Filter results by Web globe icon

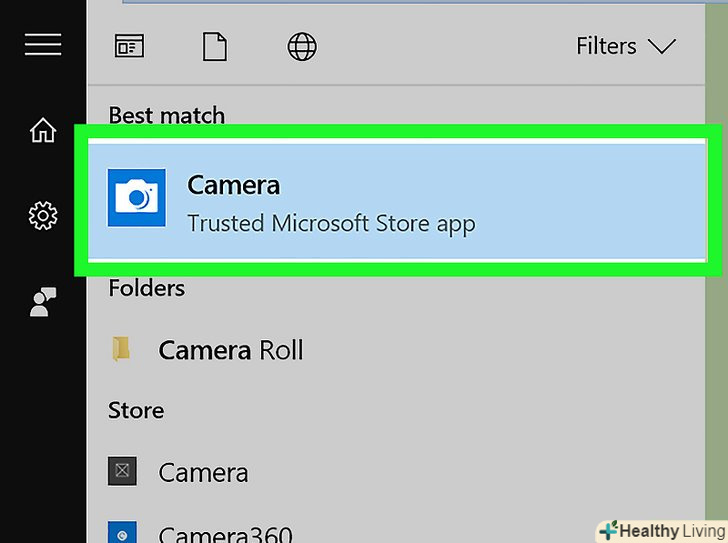tap(302, 46)
